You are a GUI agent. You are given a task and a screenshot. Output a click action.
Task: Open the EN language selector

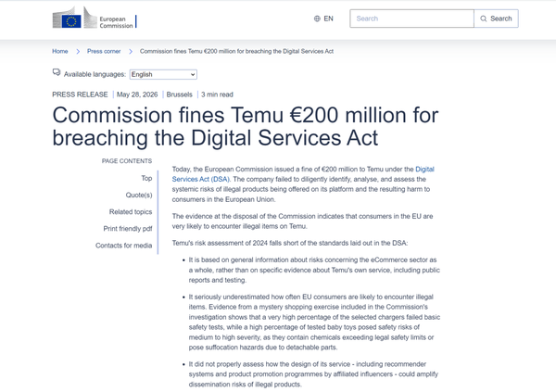click(x=323, y=19)
